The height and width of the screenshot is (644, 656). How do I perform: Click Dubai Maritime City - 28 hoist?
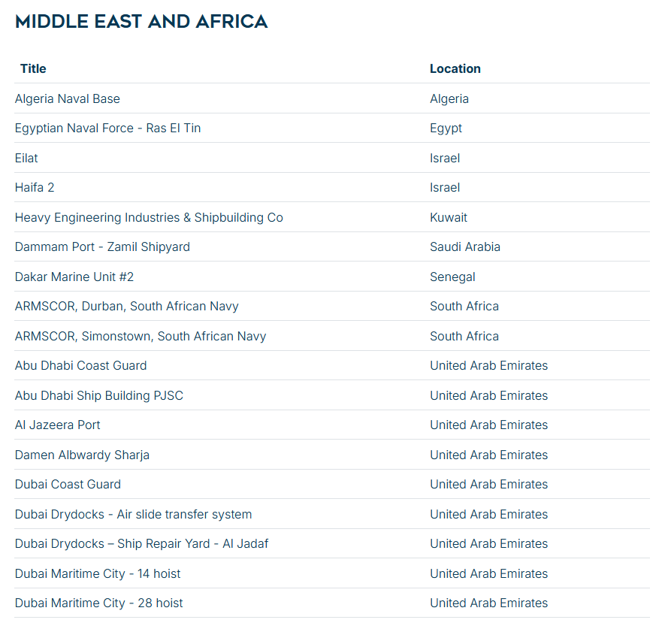coord(99,603)
